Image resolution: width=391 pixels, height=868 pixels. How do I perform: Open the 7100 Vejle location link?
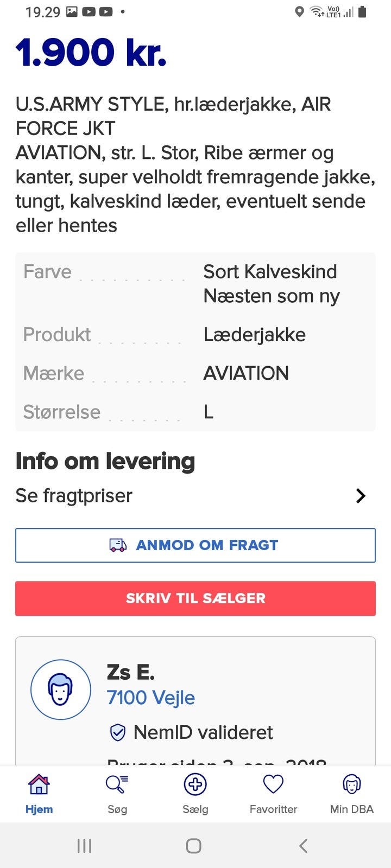point(151,698)
